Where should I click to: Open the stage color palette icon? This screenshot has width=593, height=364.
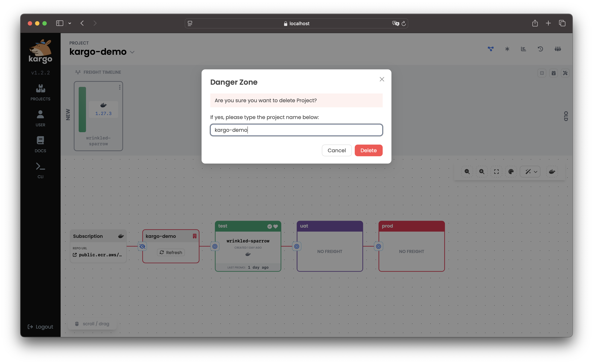click(511, 171)
